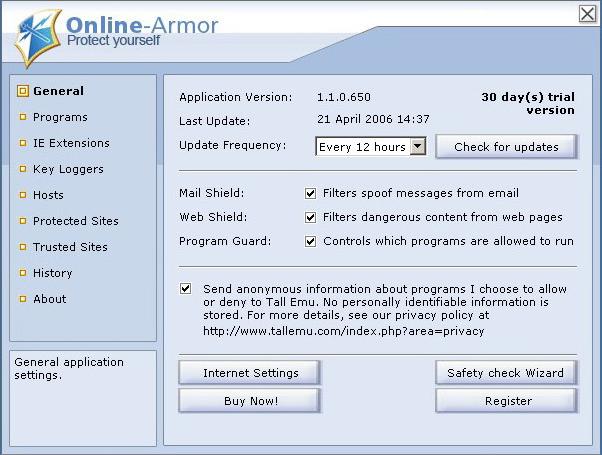This screenshot has width=602, height=455.
Task: Open the Update Frequency dropdown arrow
Action: [x=418, y=146]
